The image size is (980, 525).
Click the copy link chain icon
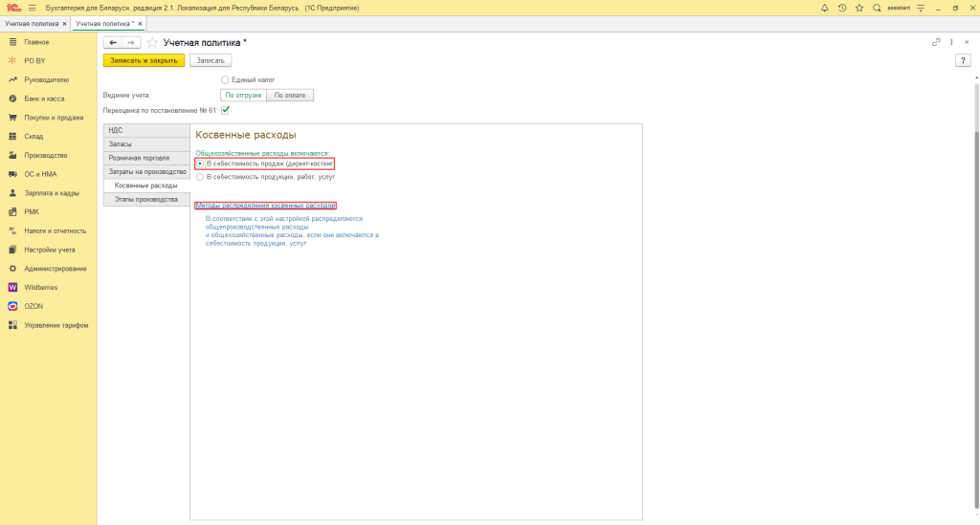936,42
